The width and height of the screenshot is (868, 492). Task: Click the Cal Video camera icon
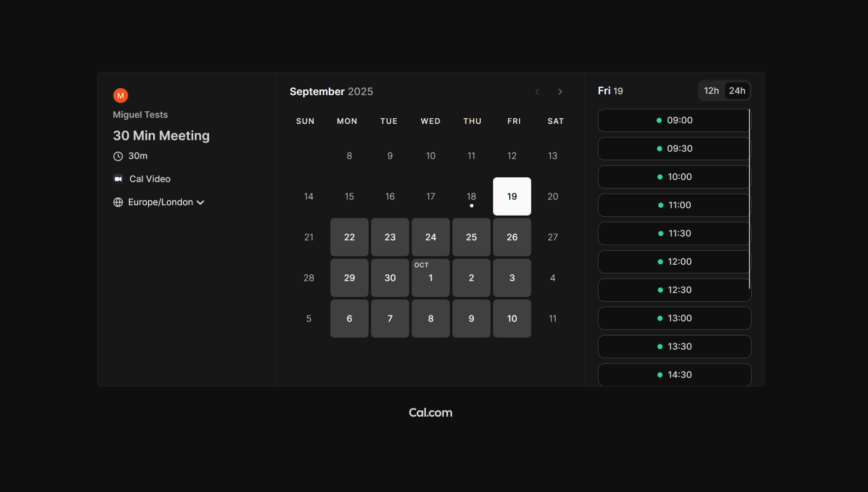[118, 179]
